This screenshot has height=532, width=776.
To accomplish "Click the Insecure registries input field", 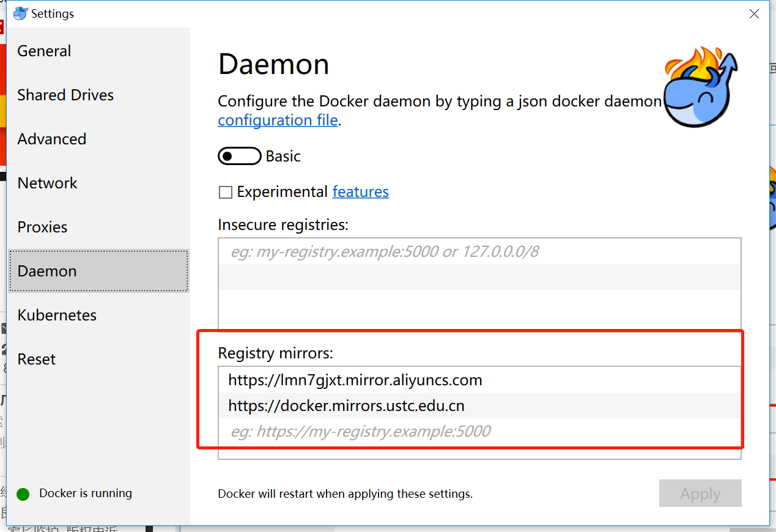I will (x=479, y=251).
